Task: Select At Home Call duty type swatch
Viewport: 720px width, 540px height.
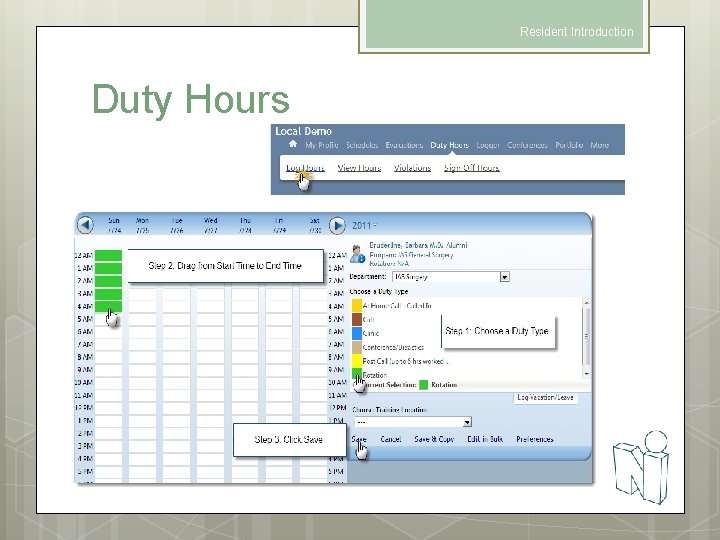Action: pos(357,305)
